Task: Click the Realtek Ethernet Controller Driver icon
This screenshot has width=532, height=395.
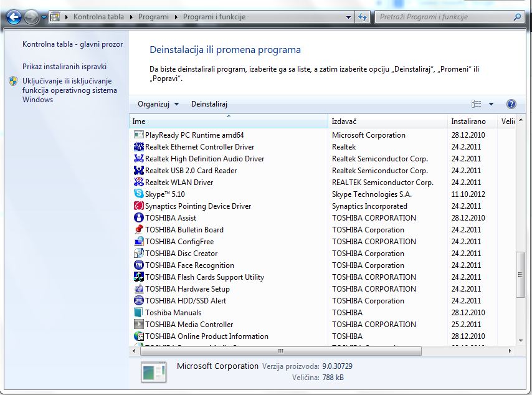Action: (138, 146)
